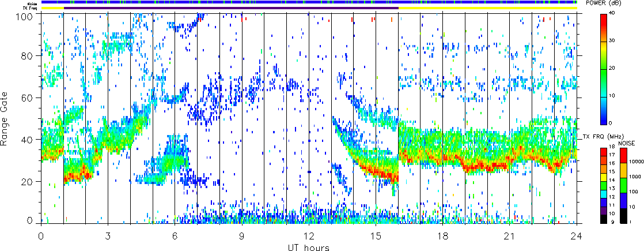Image resolution: width=644 pixels, height=251 pixels.
Task: Click the '24' tick on the UT hours axis
Action: 577,236
